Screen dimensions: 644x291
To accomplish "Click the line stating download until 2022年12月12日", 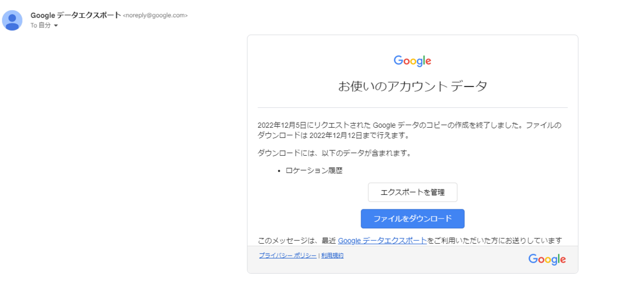I will [x=333, y=135].
